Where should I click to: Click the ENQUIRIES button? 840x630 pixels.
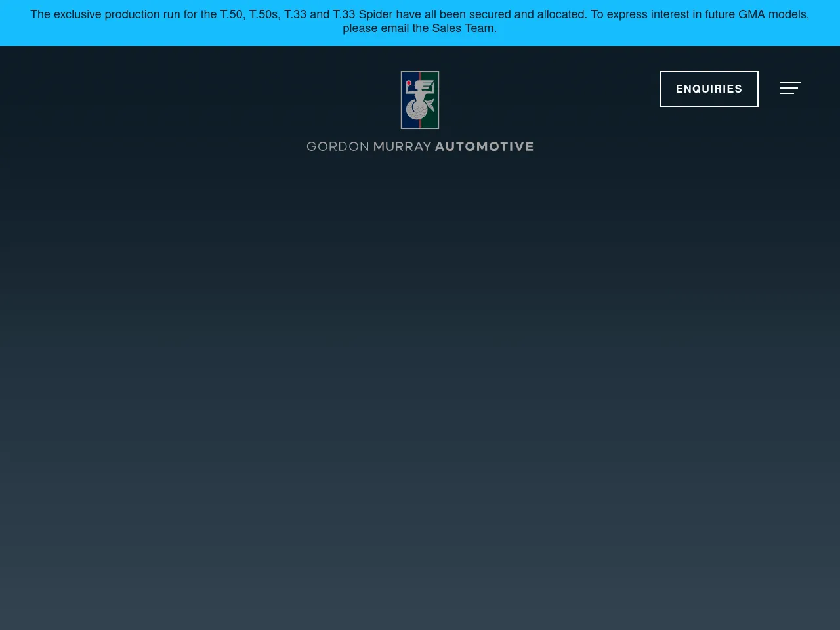[709, 89]
